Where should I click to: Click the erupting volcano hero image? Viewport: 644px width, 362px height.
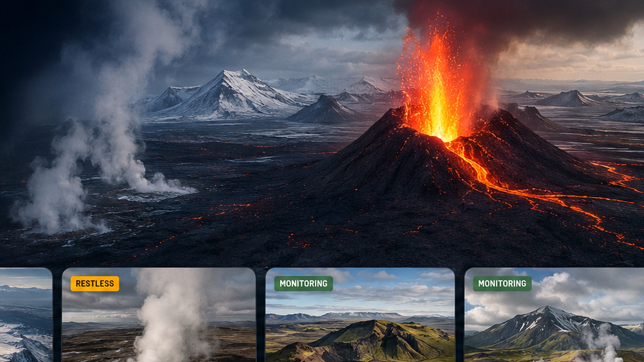(x=322, y=133)
